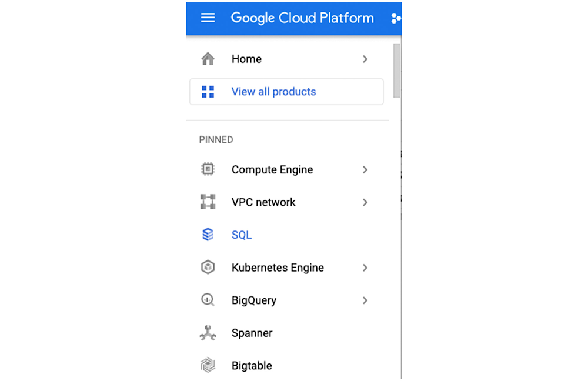Open the Spanner menu item label

(252, 333)
